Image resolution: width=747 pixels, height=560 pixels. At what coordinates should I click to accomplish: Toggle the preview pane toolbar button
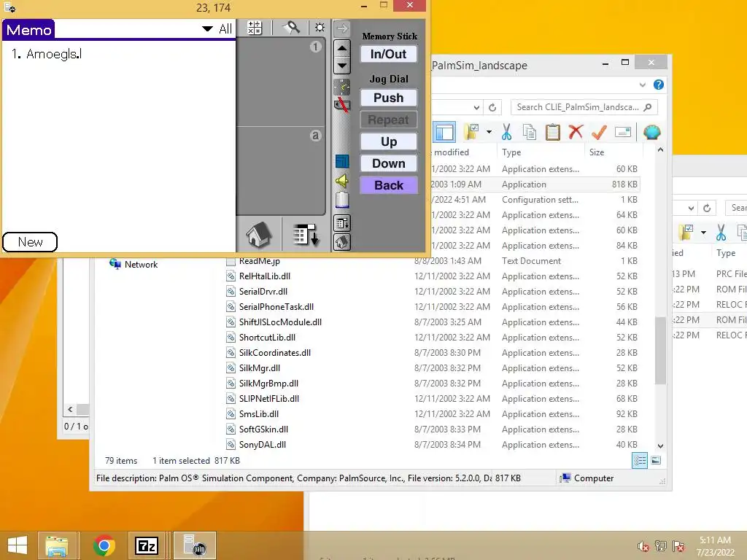(444, 132)
